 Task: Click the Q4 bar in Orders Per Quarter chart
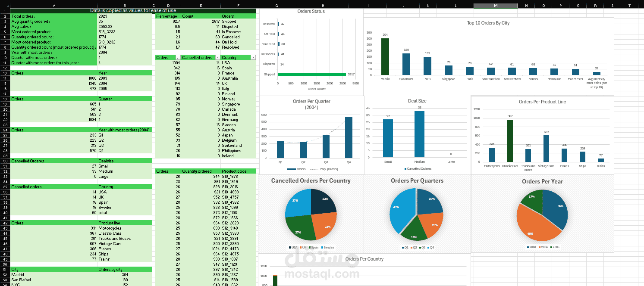348,138
